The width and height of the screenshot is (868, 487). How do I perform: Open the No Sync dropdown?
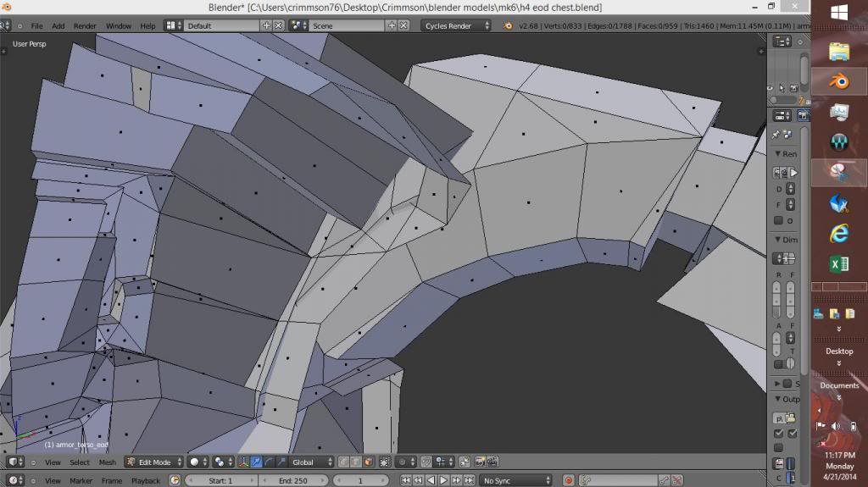click(515, 480)
